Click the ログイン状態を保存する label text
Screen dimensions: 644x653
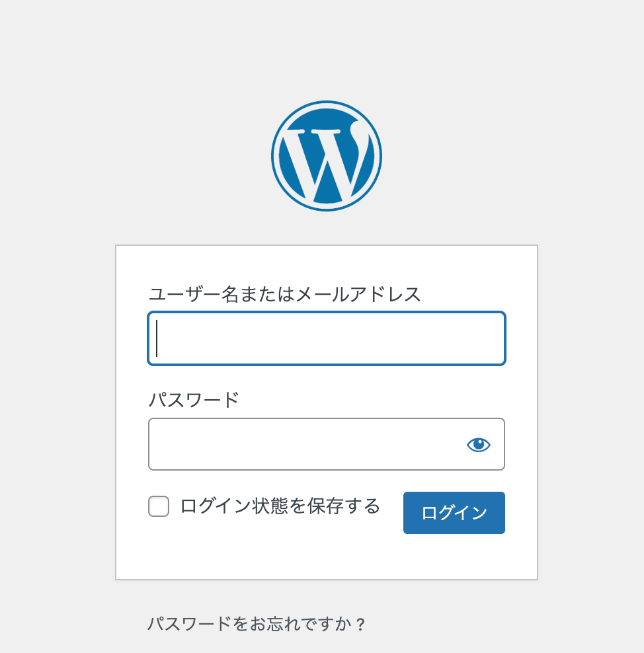click(x=280, y=506)
